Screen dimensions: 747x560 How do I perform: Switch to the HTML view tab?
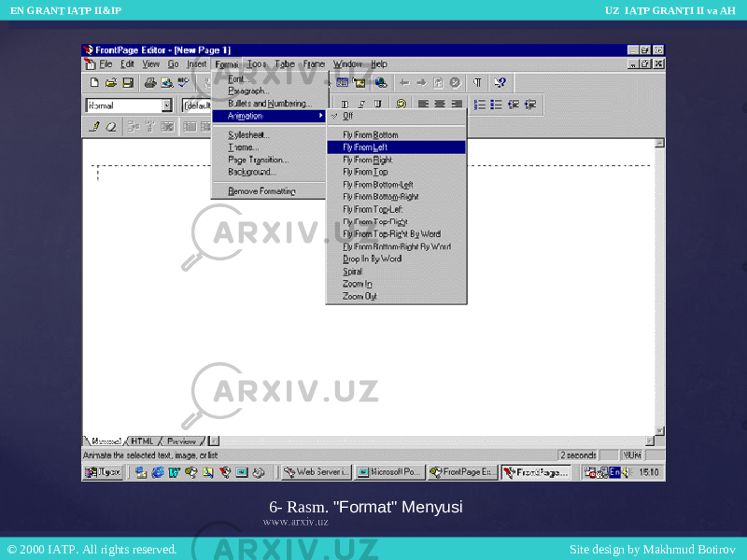point(142,441)
